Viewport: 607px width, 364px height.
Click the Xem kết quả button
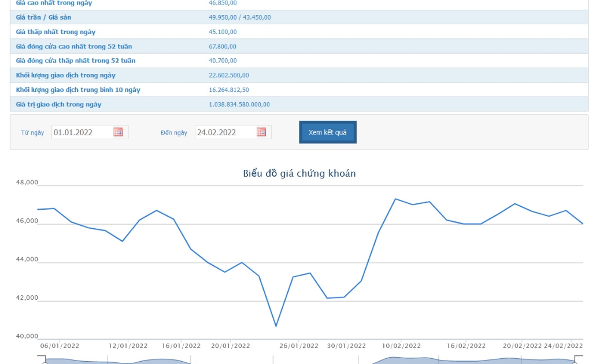click(328, 132)
